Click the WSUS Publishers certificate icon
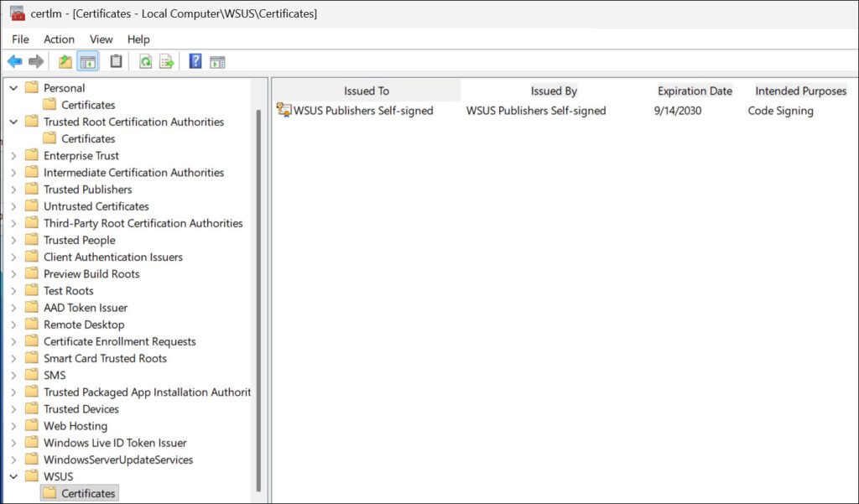859x504 pixels. (x=284, y=110)
